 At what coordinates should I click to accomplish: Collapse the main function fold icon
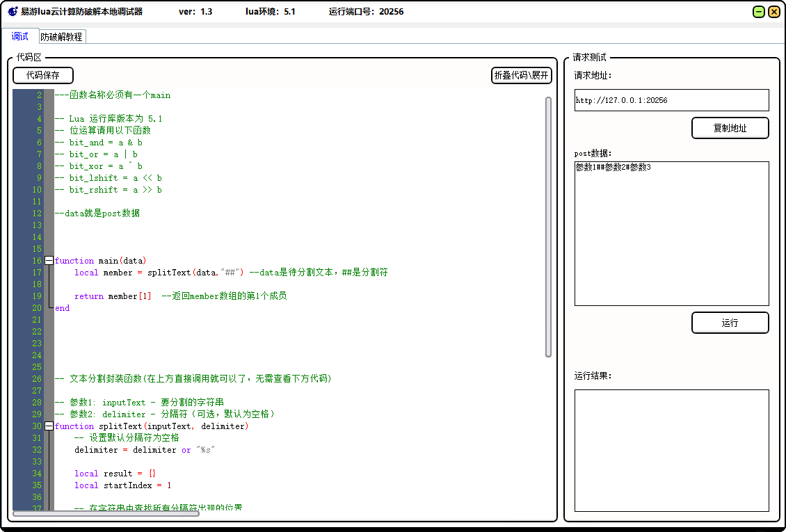(x=48, y=260)
